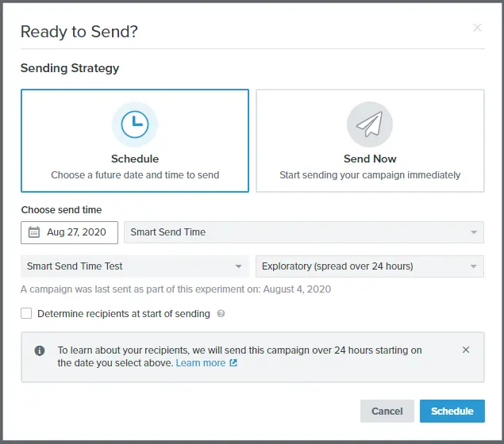The width and height of the screenshot is (504, 444).
Task: Click the info icon in notice banner
Action: [x=40, y=350]
